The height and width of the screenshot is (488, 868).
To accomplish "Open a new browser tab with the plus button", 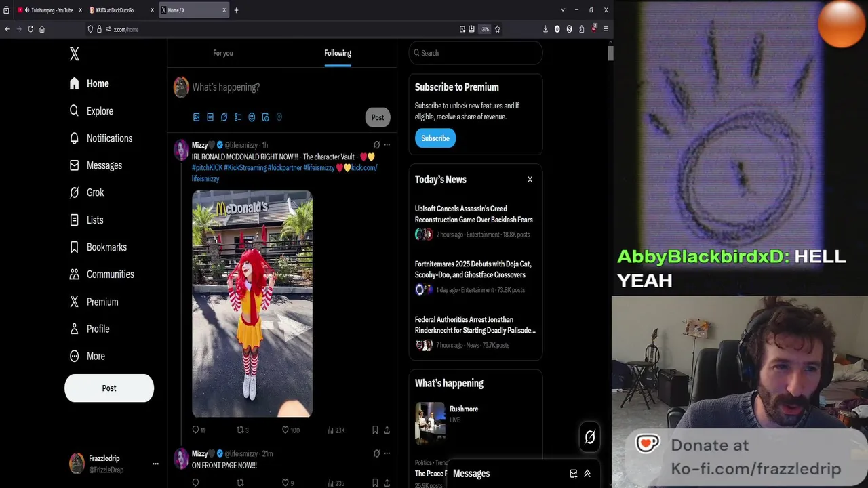I will pos(236,10).
